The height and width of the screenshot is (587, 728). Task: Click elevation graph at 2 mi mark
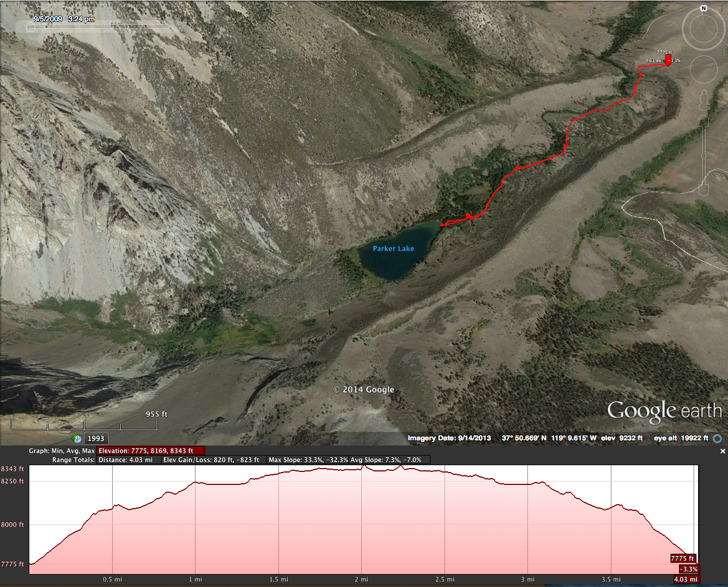(x=362, y=519)
